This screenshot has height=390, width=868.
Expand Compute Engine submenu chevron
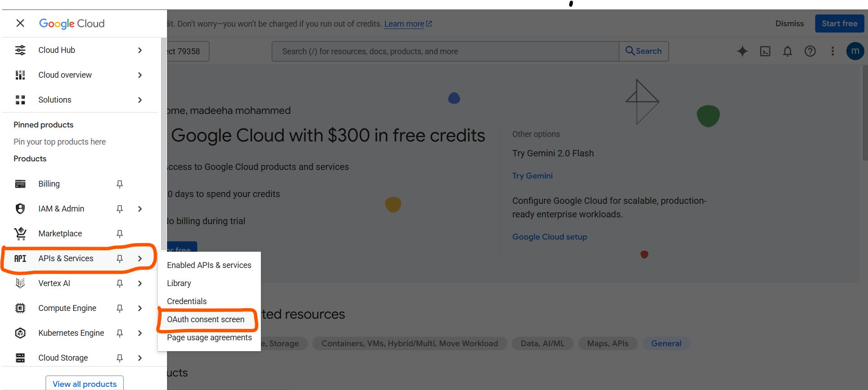pos(140,308)
